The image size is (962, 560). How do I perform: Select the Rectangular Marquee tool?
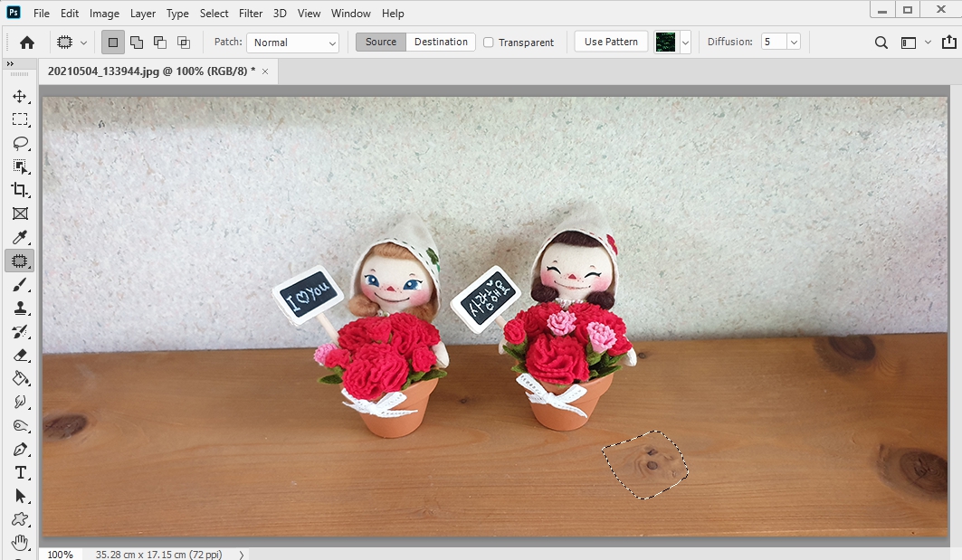pyautogui.click(x=20, y=119)
